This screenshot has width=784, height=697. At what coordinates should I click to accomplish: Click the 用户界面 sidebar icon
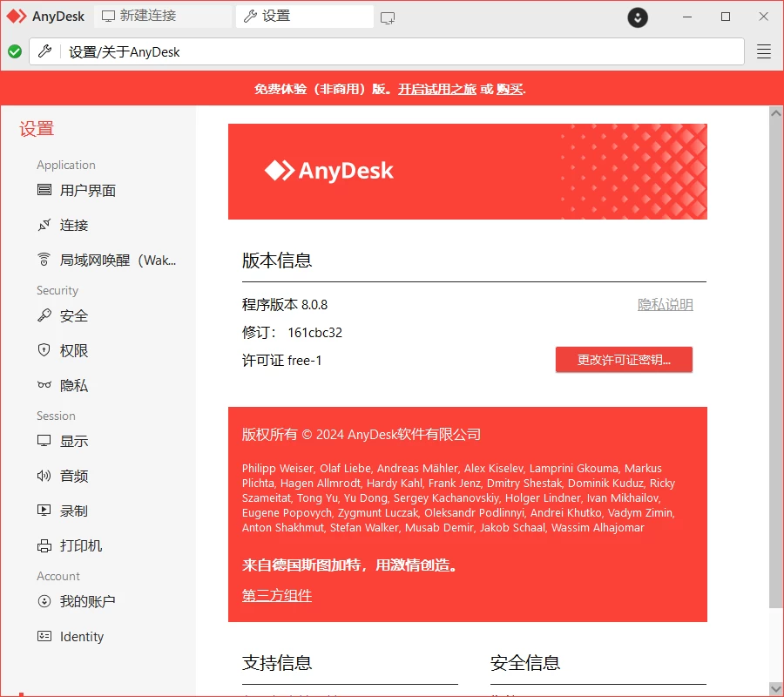[x=44, y=190]
